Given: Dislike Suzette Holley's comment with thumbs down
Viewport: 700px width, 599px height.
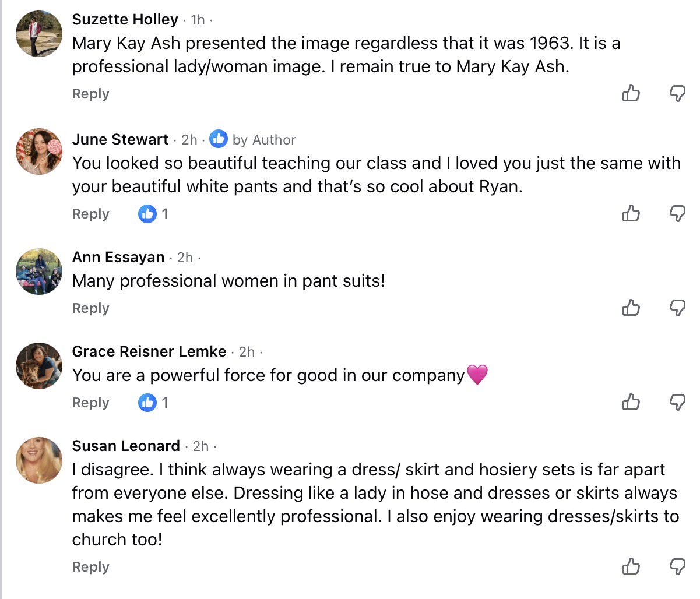Looking at the screenshot, I should pos(677,93).
